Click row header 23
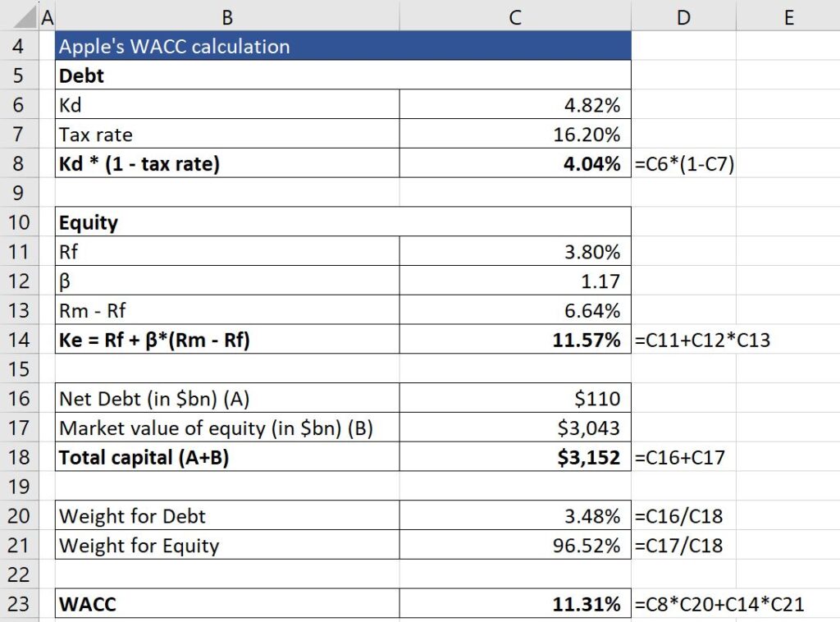The image size is (840, 622). pos(18,604)
